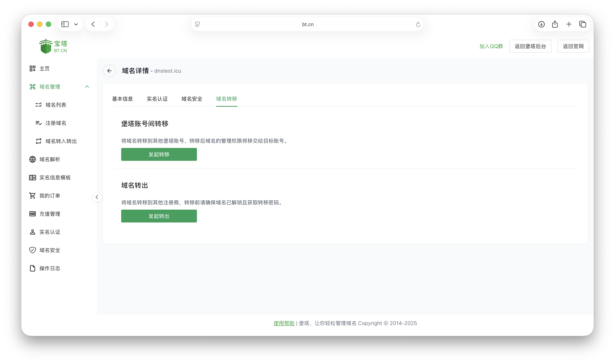Click the back arrow beside 域名详情

pyautogui.click(x=109, y=71)
